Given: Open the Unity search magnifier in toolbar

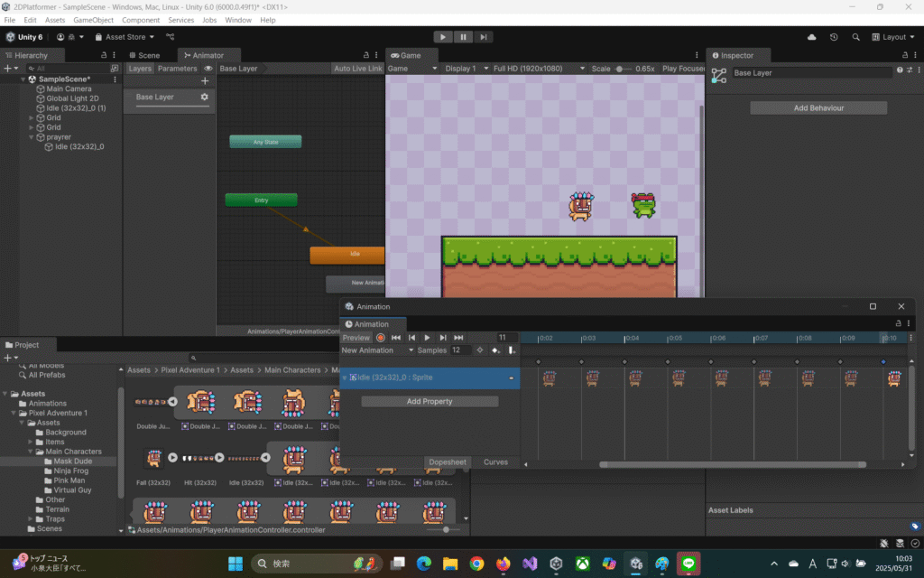Looking at the screenshot, I should [x=855, y=36].
